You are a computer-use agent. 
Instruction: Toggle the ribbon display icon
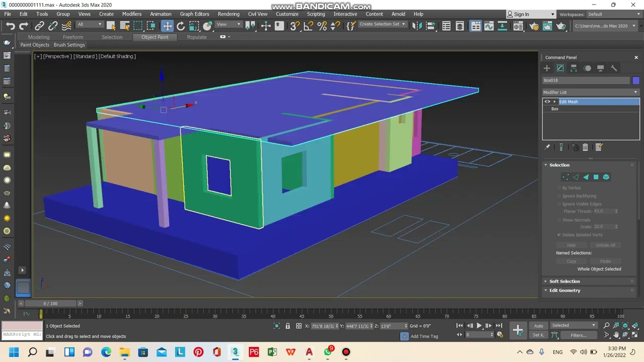pyautogui.click(x=475, y=26)
